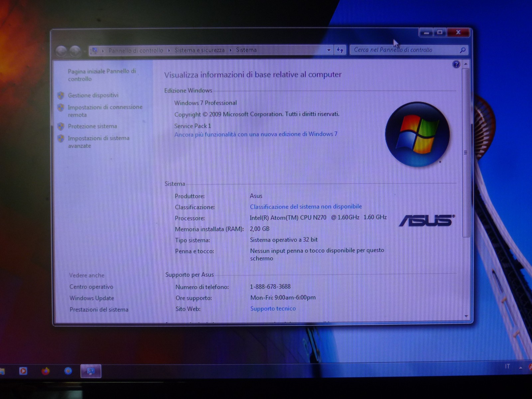Image resolution: width=532 pixels, height=399 pixels.
Task: Click the active Sistema window taskbar button
Action: pyautogui.click(x=91, y=371)
